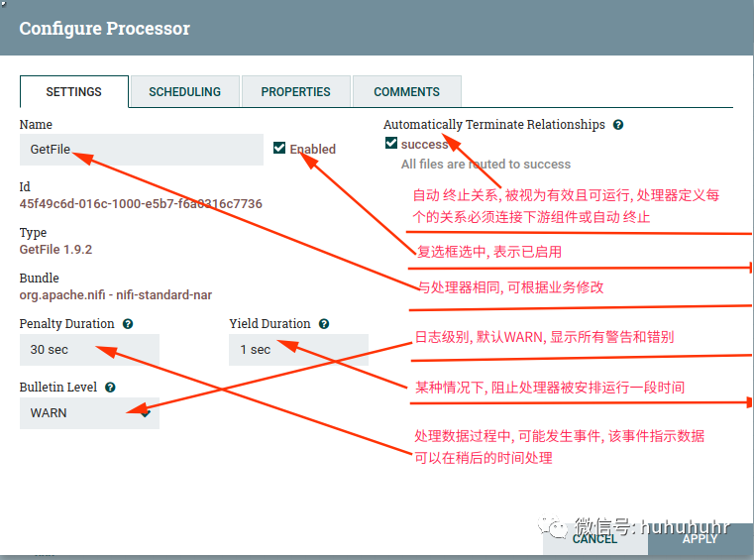Toggle the Enabled checkbox
Viewport: 754px width, 560px height.
279,148
